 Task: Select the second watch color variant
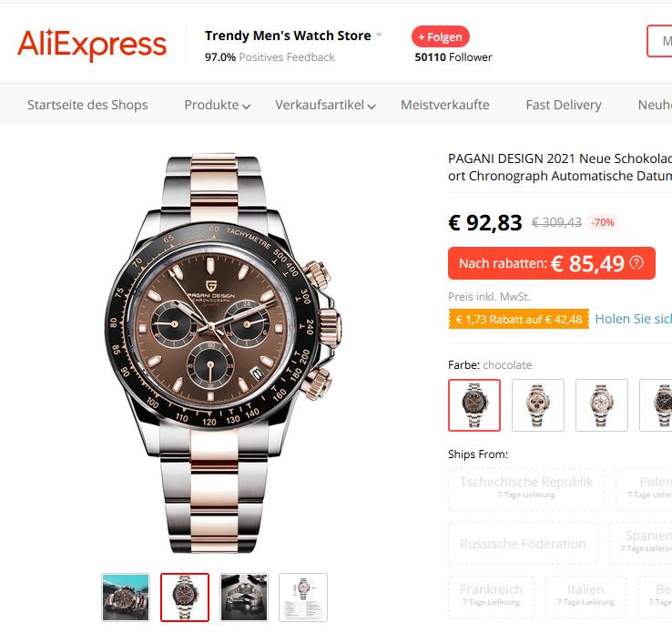pyautogui.click(x=538, y=405)
